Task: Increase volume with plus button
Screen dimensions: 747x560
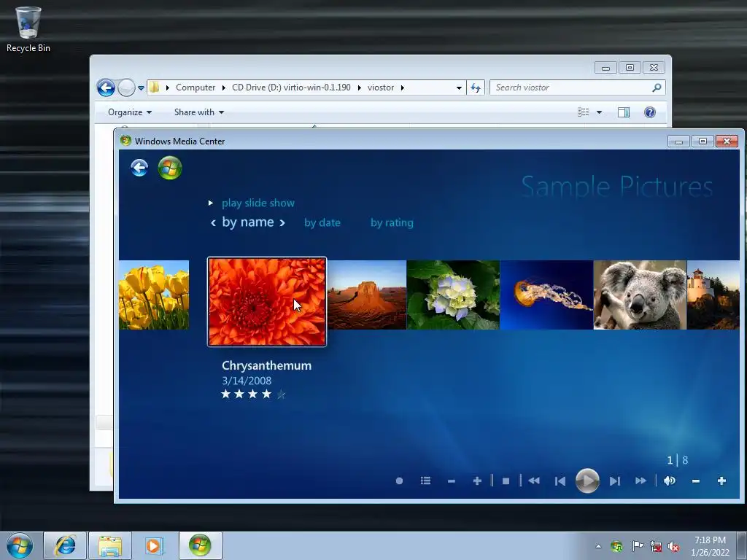Action: [x=721, y=481]
